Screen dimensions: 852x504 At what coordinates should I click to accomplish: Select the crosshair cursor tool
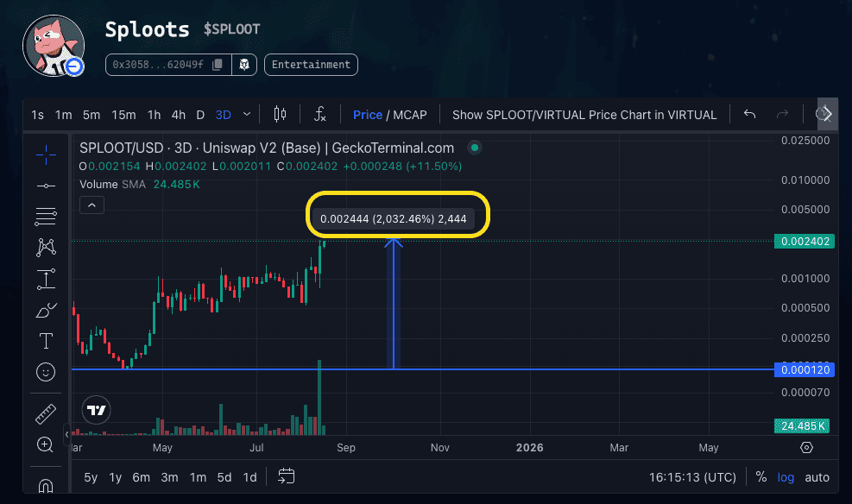click(46, 155)
